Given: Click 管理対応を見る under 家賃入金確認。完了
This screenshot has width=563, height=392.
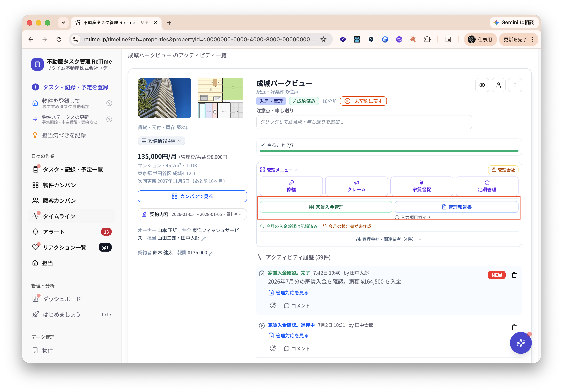Looking at the screenshot, I should 288,293.
